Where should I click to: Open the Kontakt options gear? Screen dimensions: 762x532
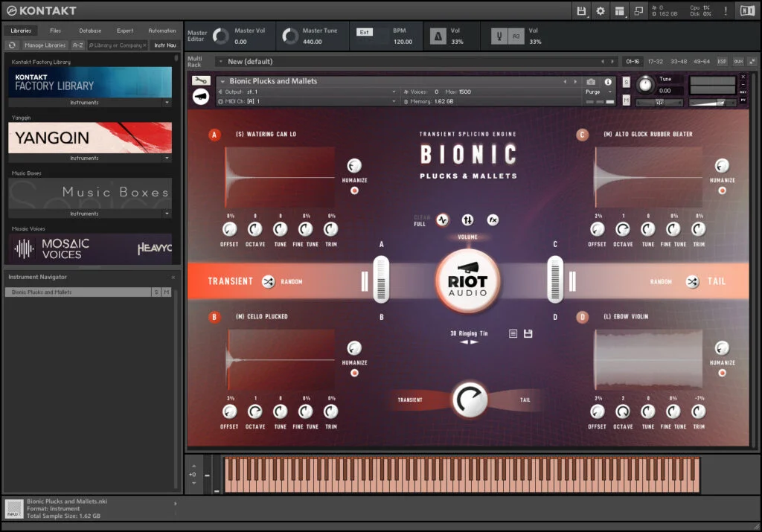coord(601,10)
